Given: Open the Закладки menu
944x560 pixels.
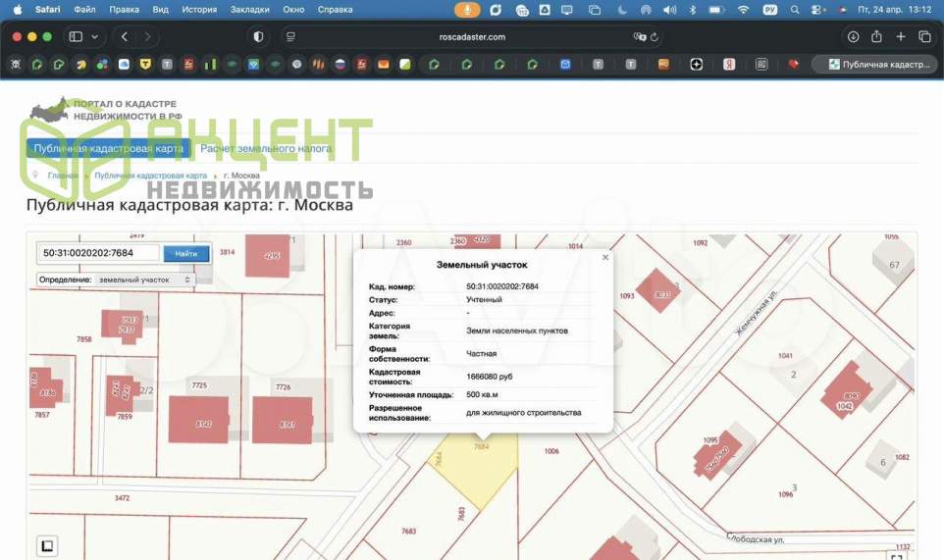Looking at the screenshot, I should point(250,9).
